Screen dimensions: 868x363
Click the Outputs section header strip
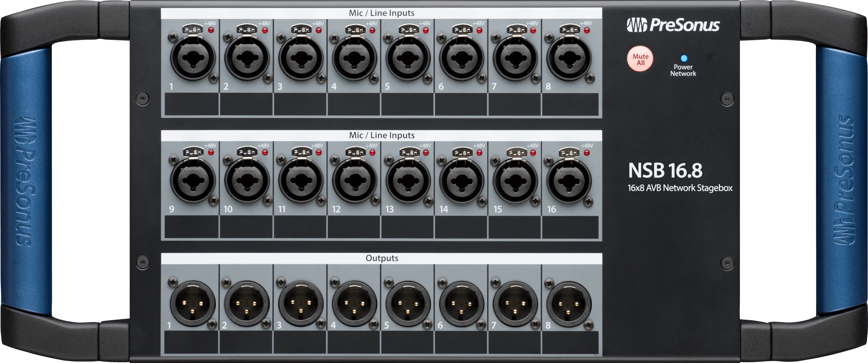click(382, 259)
